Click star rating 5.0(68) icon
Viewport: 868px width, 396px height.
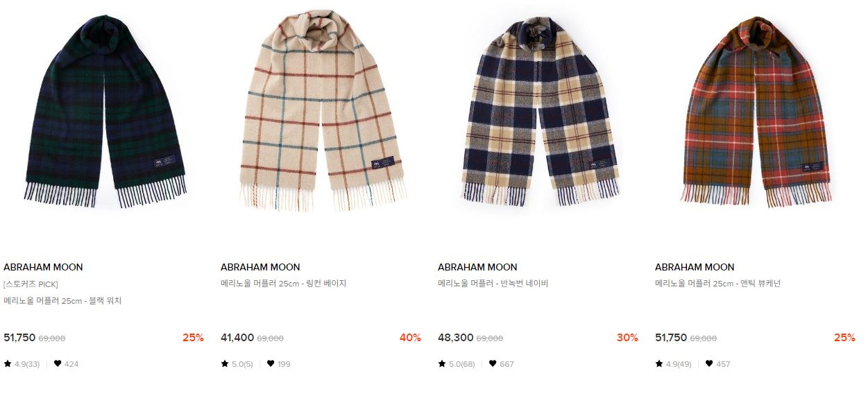click(x=442, y=363)
